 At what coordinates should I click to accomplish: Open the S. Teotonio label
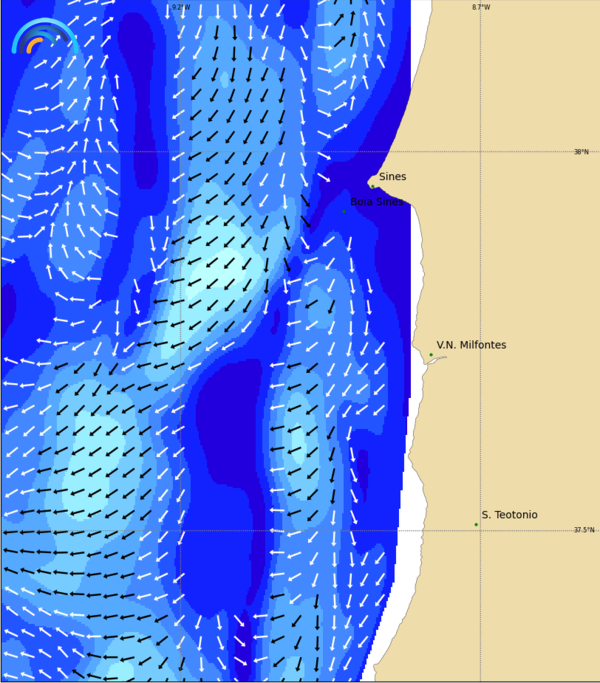(x=509, y=515)
